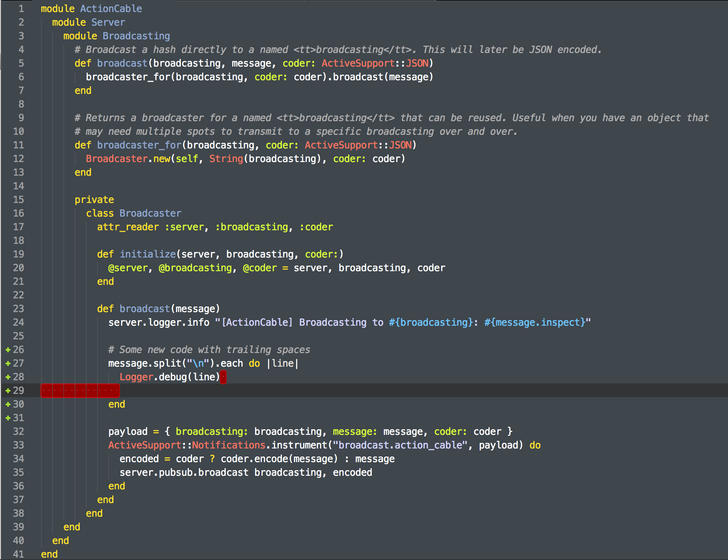Click 'class Broadcaster' class name on line 16
Viewport: 728px width, 560px height.
tap(150, 213)
